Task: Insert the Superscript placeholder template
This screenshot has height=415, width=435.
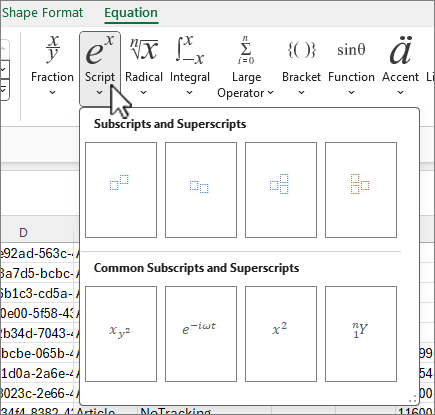Action: (121, 190)
